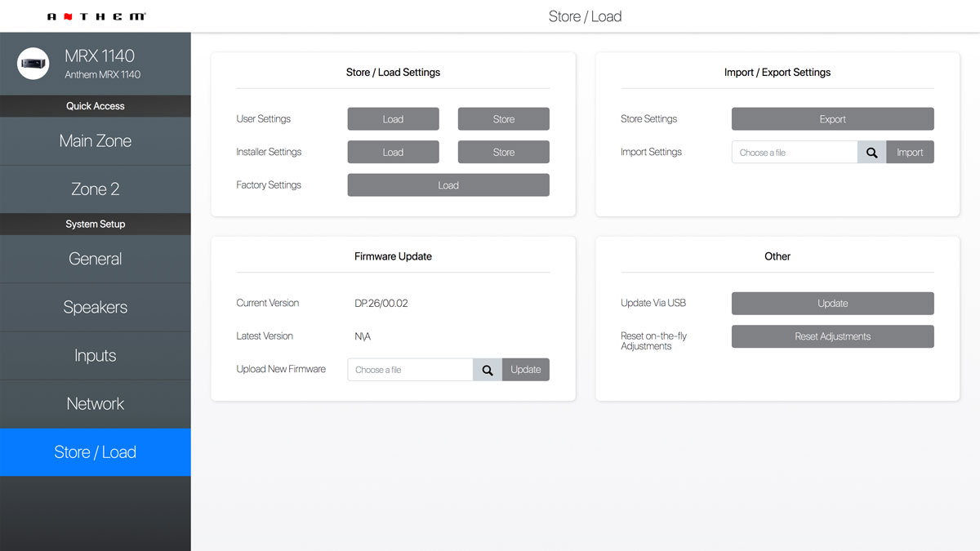Click the Anthem logo in header
Screen dimensions: 980x551
pyautogui.click(x=96, y=16)
